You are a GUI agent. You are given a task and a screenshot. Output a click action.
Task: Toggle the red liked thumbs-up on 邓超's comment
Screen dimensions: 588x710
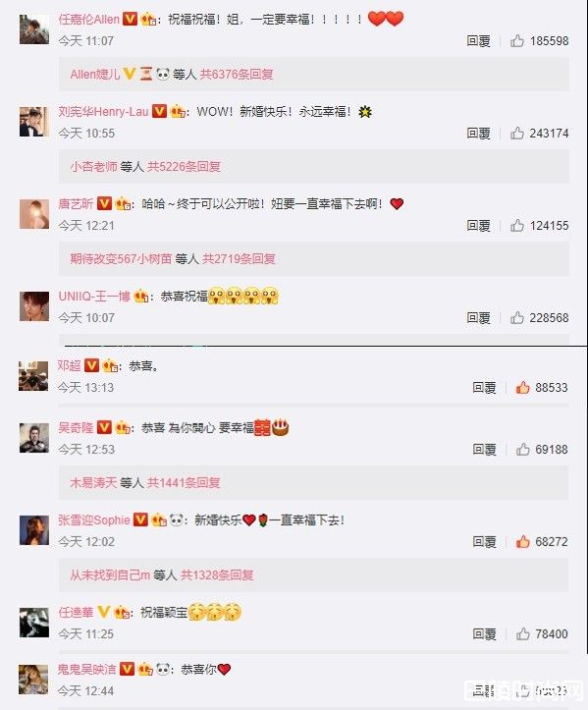coord(523,388)
